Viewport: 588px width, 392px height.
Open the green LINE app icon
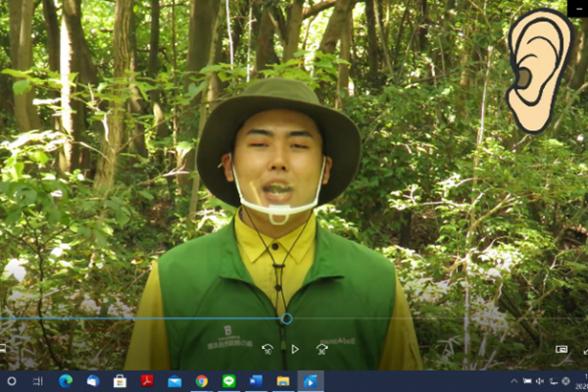tap(228, 380)
